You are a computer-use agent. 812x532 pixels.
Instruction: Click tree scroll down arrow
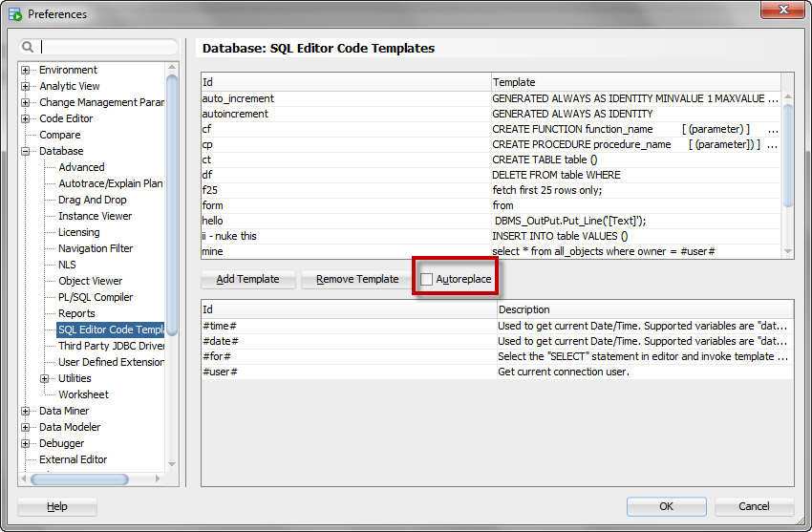pyautogui.click(x=172, y=464)
